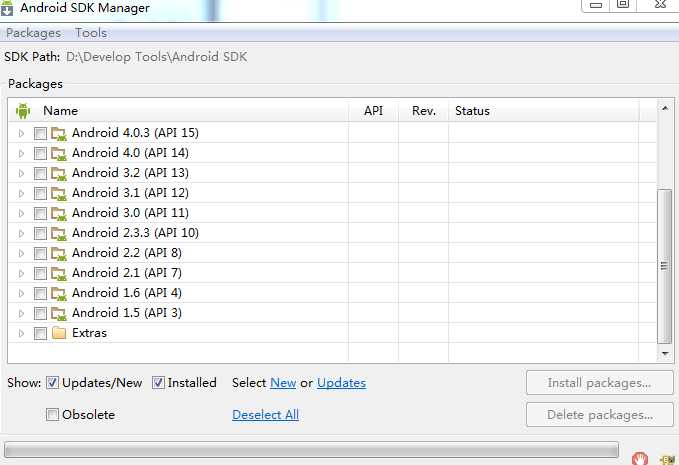Click the SDK path D:\Develop Tools\Android SDK
This screenshot has height=465, width=679.
[156, 57]
